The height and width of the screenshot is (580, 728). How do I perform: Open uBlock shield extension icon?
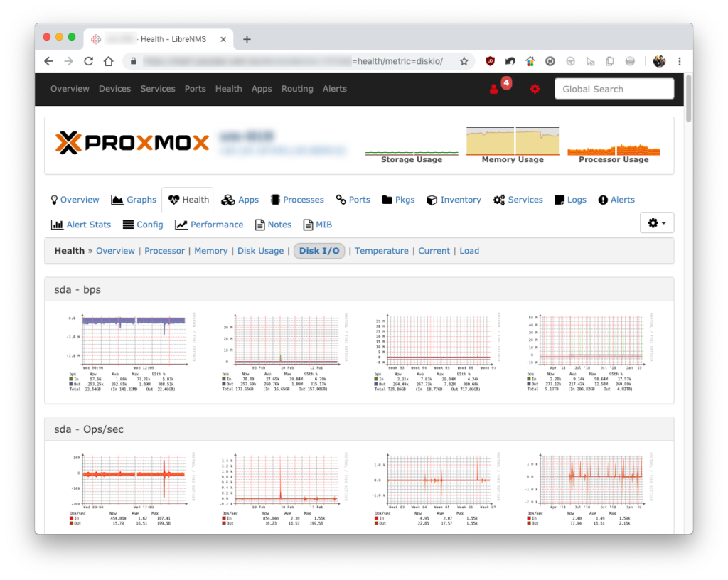[x=490, y=61]
